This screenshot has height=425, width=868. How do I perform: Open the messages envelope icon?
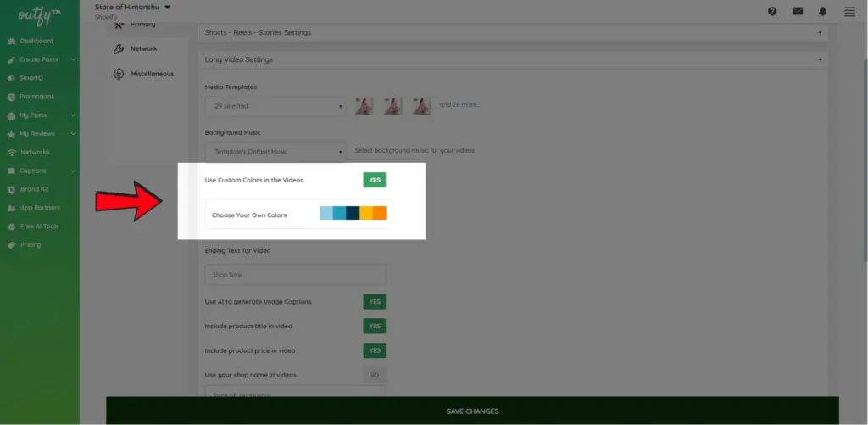[x=798, y=11]
